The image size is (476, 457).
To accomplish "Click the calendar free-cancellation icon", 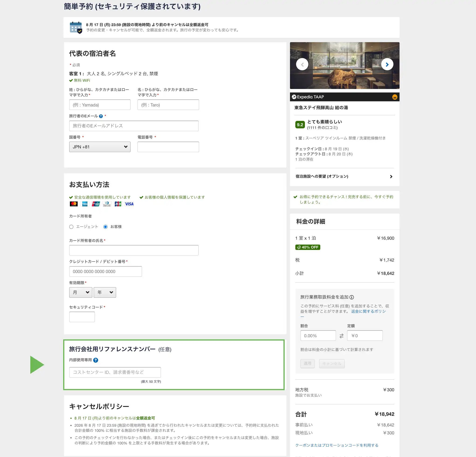I will [76, 27].
